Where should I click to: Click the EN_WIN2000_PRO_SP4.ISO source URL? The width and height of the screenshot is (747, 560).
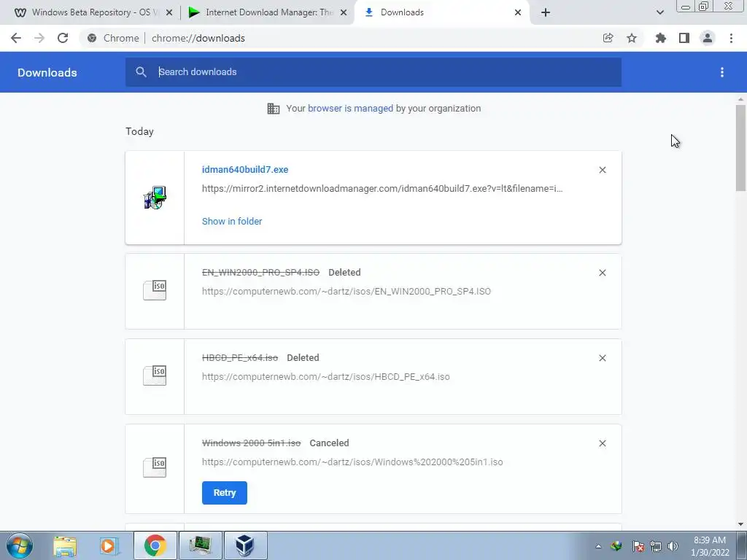pos(347,292)
